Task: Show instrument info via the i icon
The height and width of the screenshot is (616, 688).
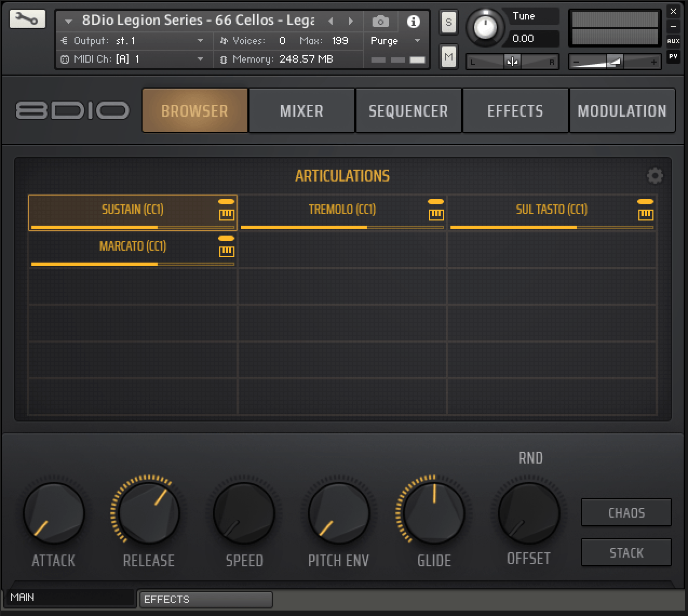Action: [413, 22]
